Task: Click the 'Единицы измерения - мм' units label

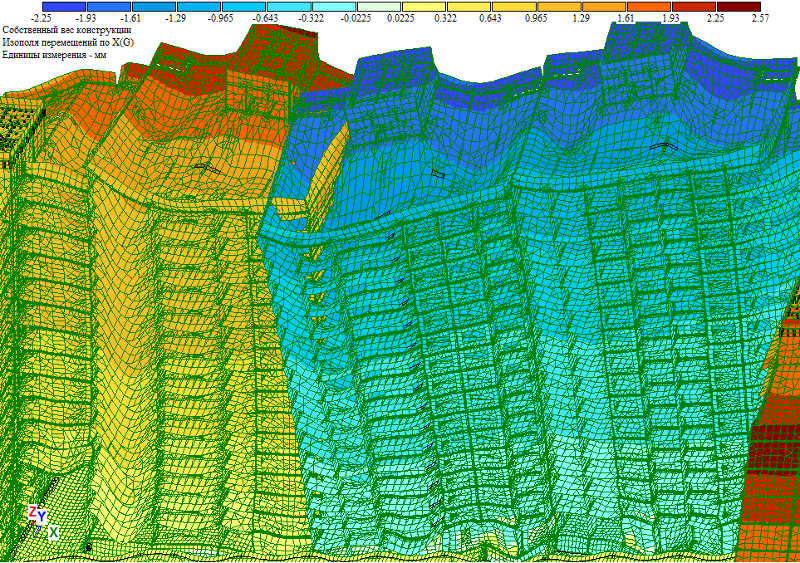Action: (56, 57)
